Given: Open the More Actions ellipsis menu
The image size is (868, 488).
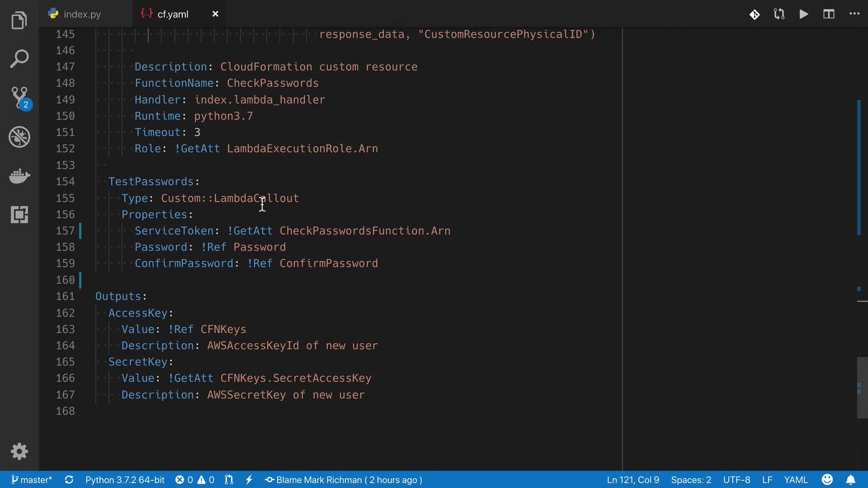Looking at the screenshot, I should (x=854, y=14).
